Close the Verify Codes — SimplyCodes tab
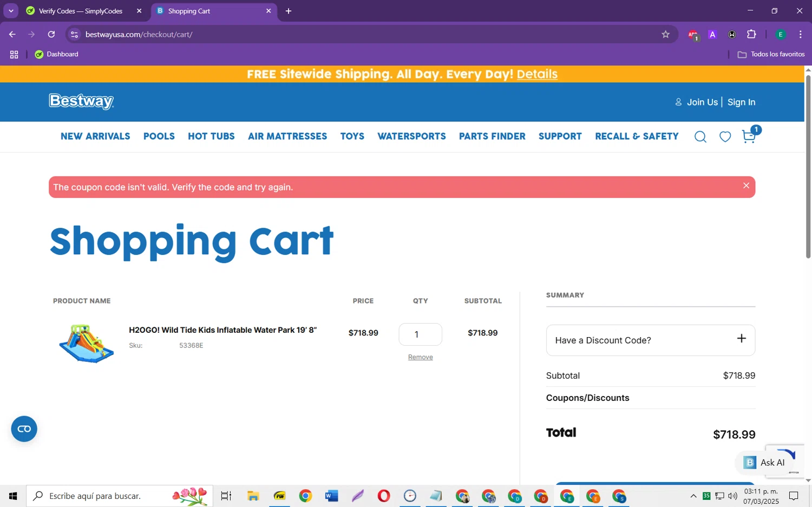812x507 pixels. point(139,11)
